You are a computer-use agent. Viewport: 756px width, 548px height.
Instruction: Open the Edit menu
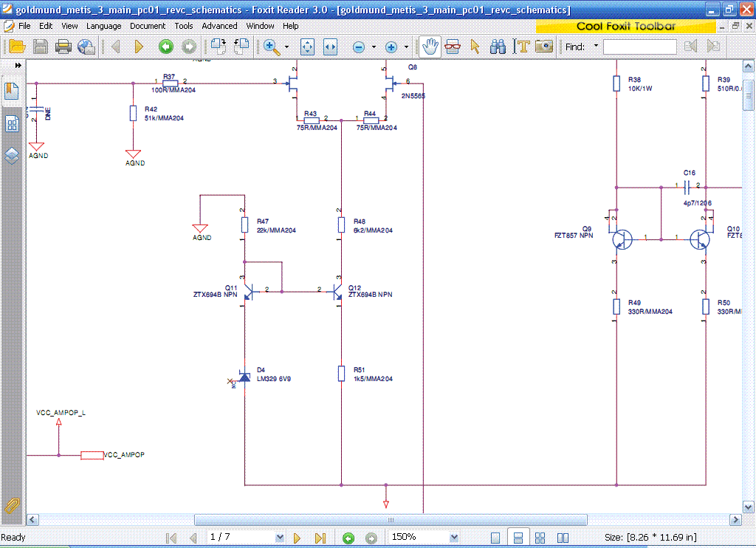click(x=46, y=26)
